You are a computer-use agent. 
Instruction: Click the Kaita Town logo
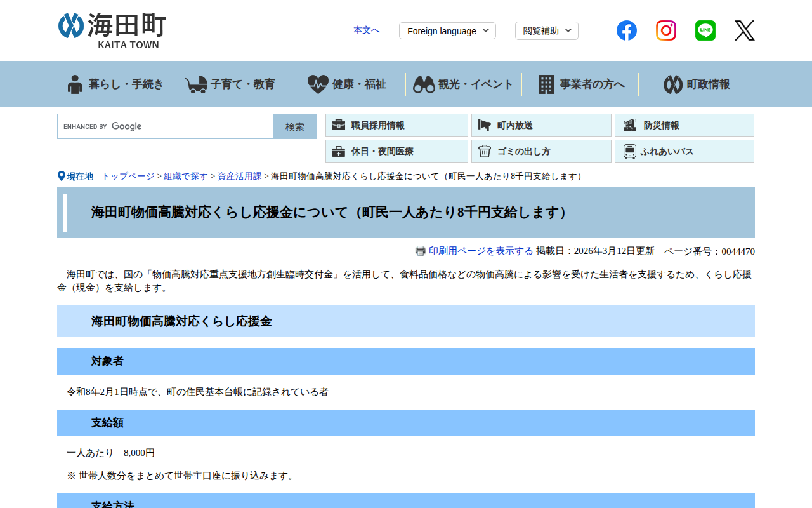tap(112, 30)
